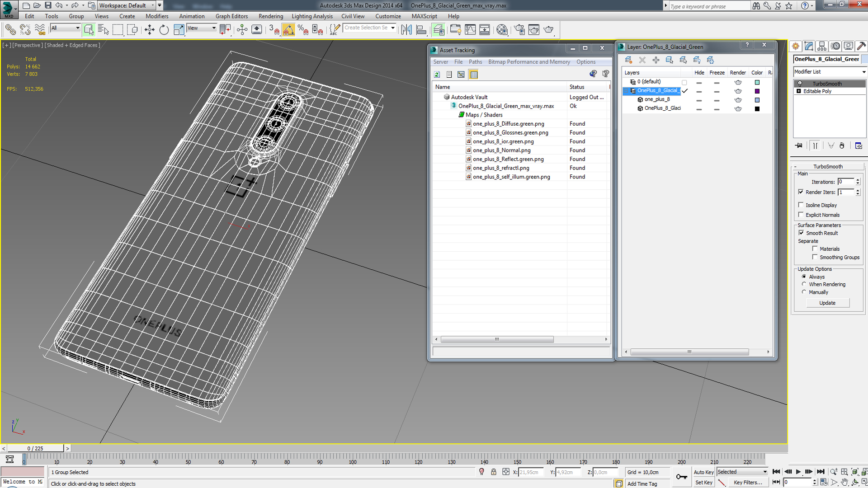Select the Link tool in main toolbar
This screenshot has width=868, height=488.
[x=10, y=30]
